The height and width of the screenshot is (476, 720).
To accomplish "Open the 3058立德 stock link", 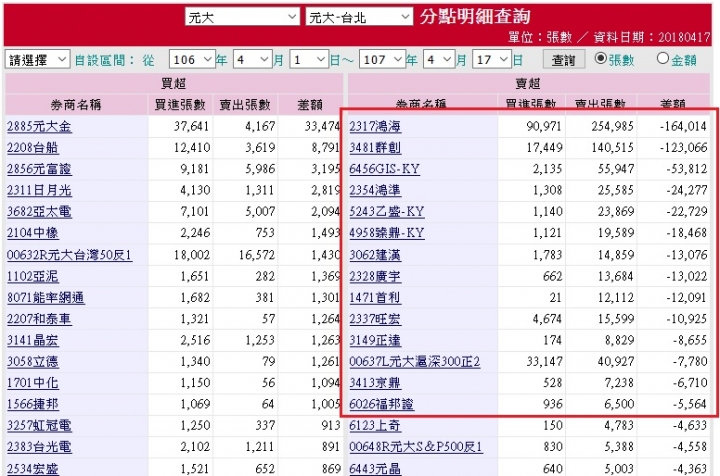I will 33,361.
